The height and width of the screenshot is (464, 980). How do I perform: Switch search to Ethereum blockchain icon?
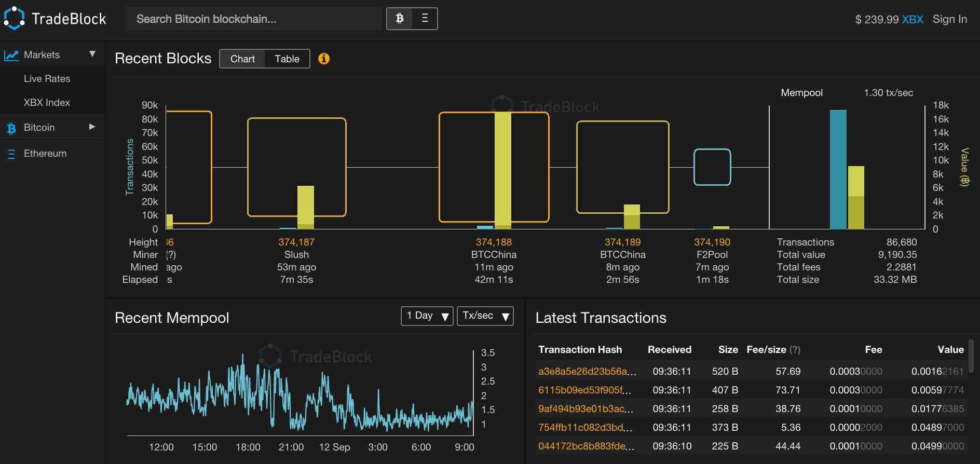[425, 19]
